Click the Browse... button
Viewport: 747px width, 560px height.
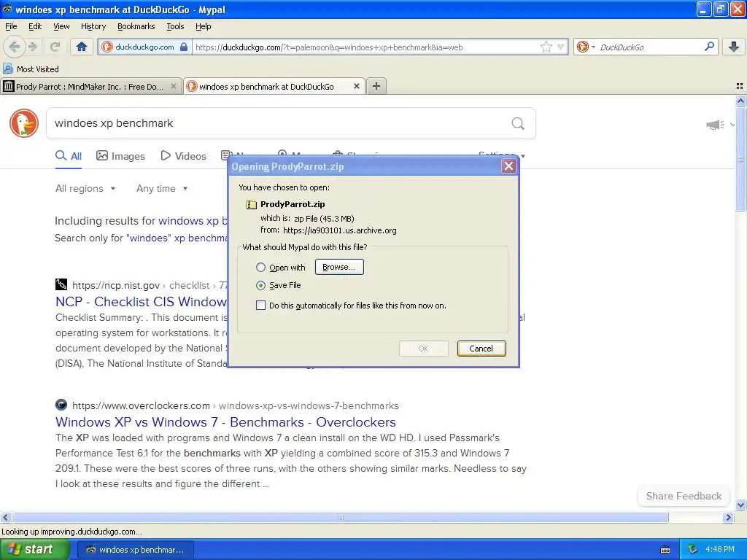point(339,267)
